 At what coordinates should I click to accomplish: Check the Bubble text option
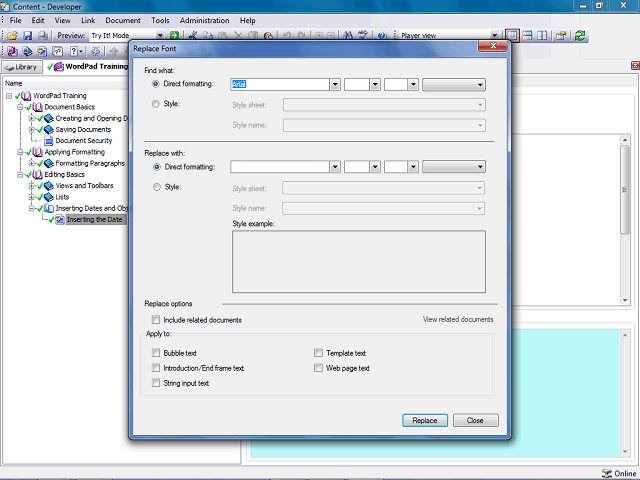tap(156, 352)
